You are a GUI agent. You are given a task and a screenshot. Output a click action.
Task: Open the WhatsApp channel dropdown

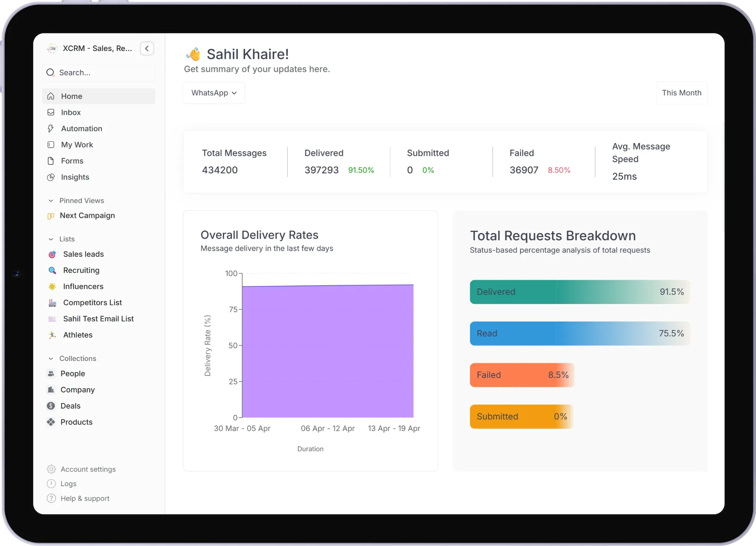tap(214, 93)
